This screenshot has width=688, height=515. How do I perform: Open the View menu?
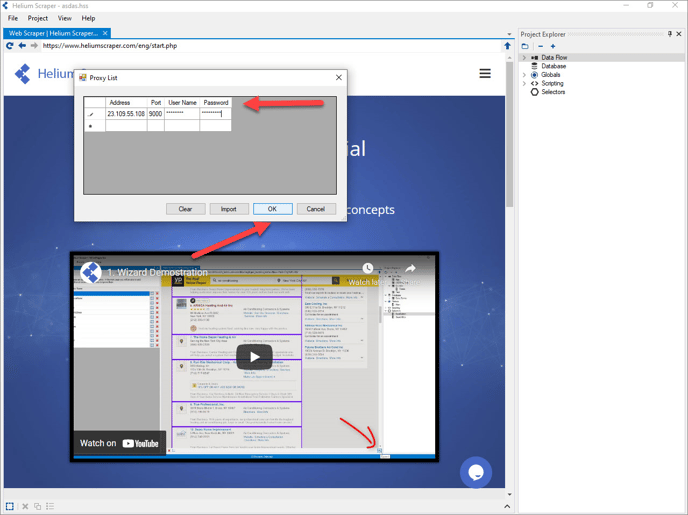[64, 18]
